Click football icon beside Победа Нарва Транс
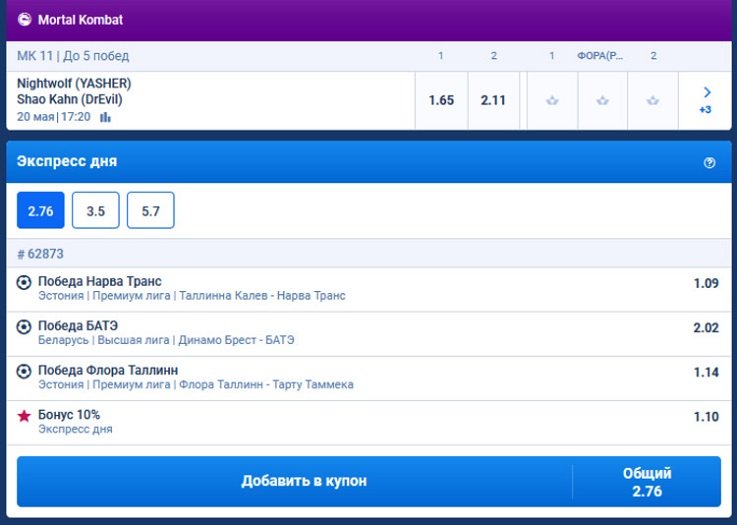737x525 pixels. pyautogui.click(x=24, y=282)
